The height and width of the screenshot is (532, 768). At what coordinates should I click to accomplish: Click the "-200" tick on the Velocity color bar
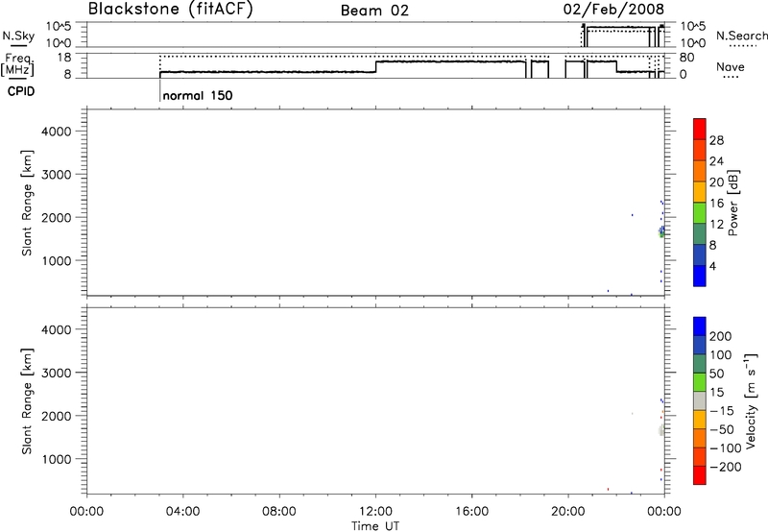pyautogui.click(x=726, y=467)
